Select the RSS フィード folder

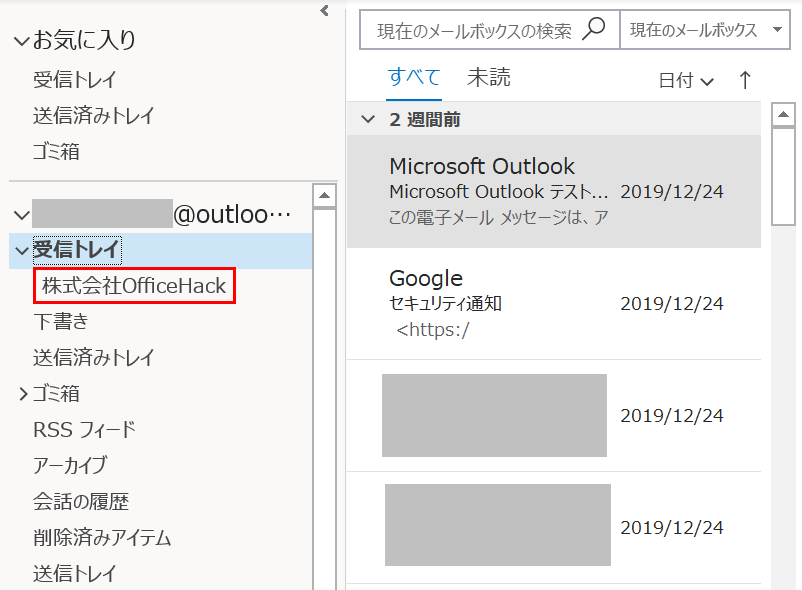(84, 430)
